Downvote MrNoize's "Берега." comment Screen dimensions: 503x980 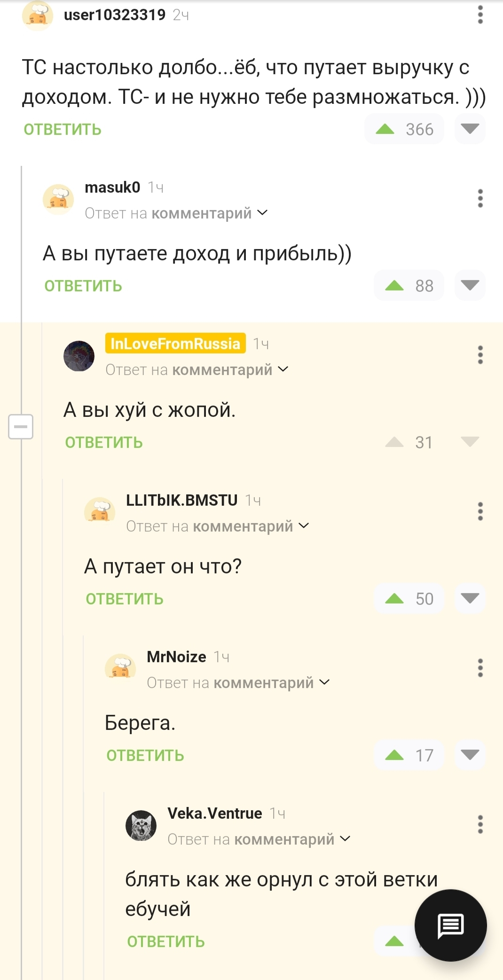[470, 755]
